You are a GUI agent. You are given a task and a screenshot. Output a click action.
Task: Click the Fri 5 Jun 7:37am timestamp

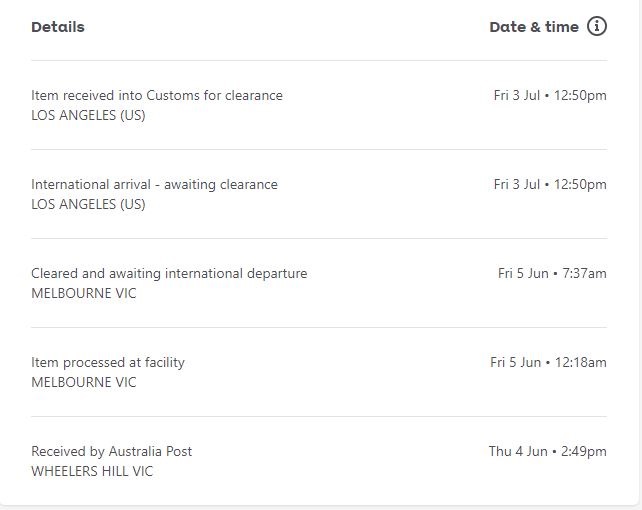(x=552, y=274)
